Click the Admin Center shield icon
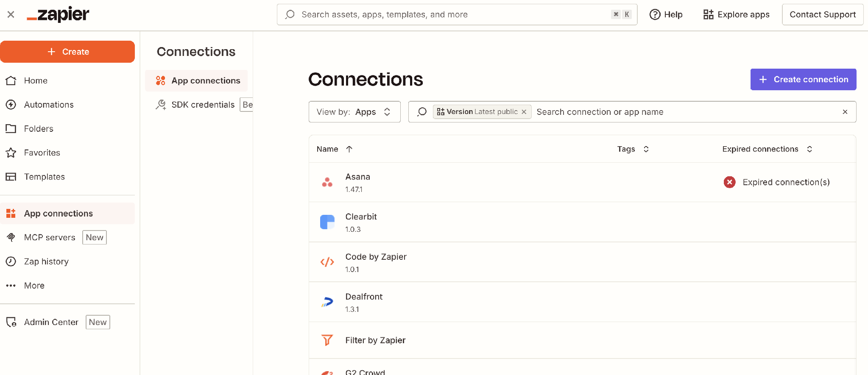This screenshot has width=868, height=375. coord(11,322)
